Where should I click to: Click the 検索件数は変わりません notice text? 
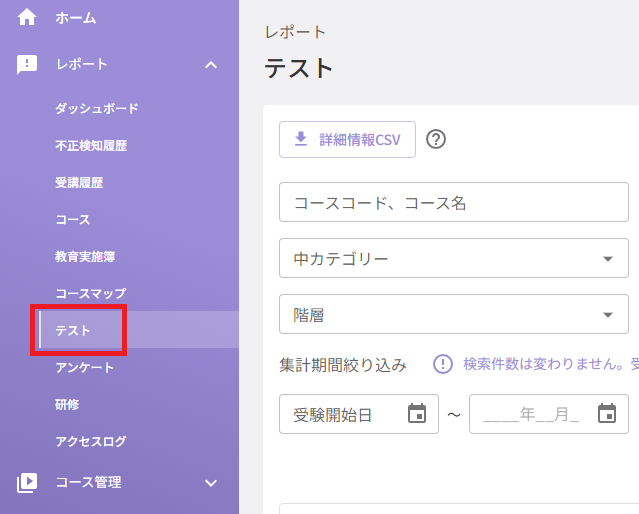[x=551, y=364]
